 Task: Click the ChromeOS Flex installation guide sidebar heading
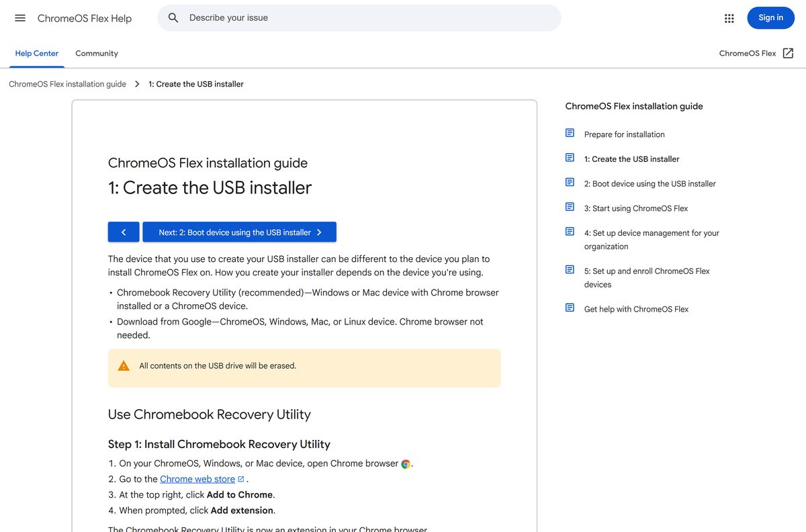[634, 106]
